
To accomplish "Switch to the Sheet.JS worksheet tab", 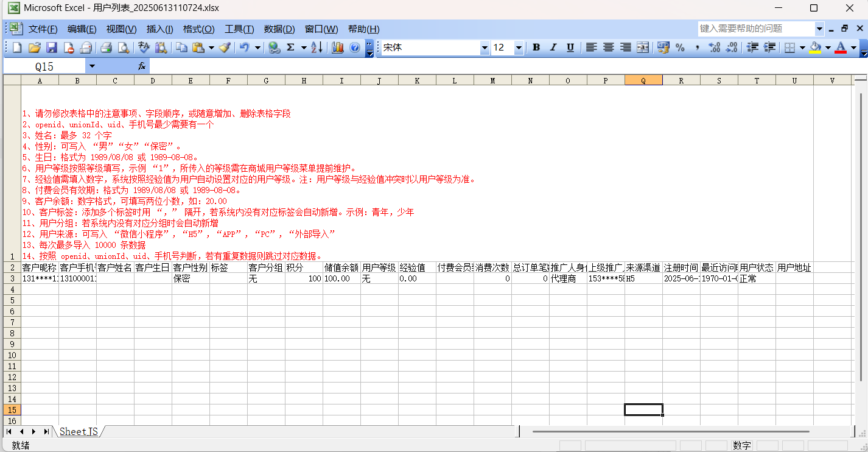I will (79, 431).
